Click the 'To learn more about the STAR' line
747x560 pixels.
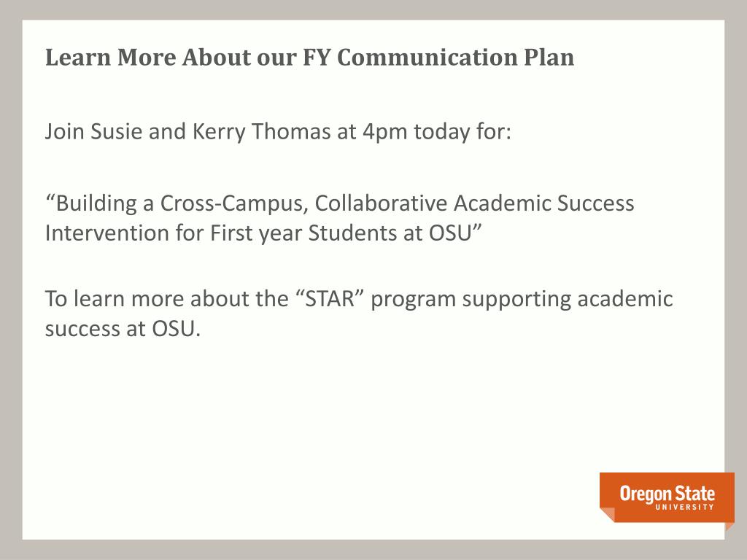359,299
